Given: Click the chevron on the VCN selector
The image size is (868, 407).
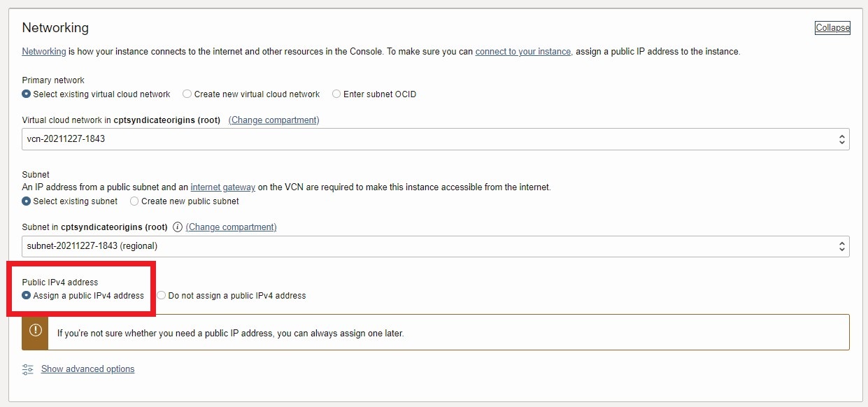Looking at the screenshot, I should tap(842, 139).
